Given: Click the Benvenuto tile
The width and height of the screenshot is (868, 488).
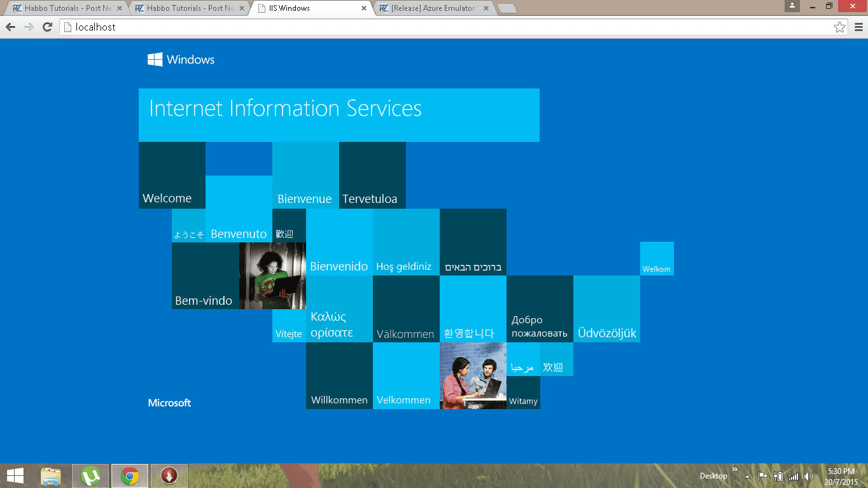Looking at the screenshot, I should [x=239, y=209].
